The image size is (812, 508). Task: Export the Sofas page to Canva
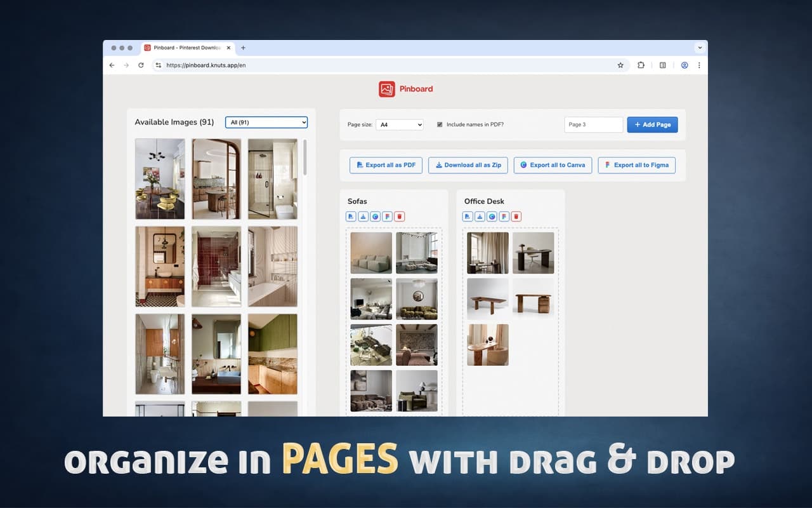tap(375, 216)
